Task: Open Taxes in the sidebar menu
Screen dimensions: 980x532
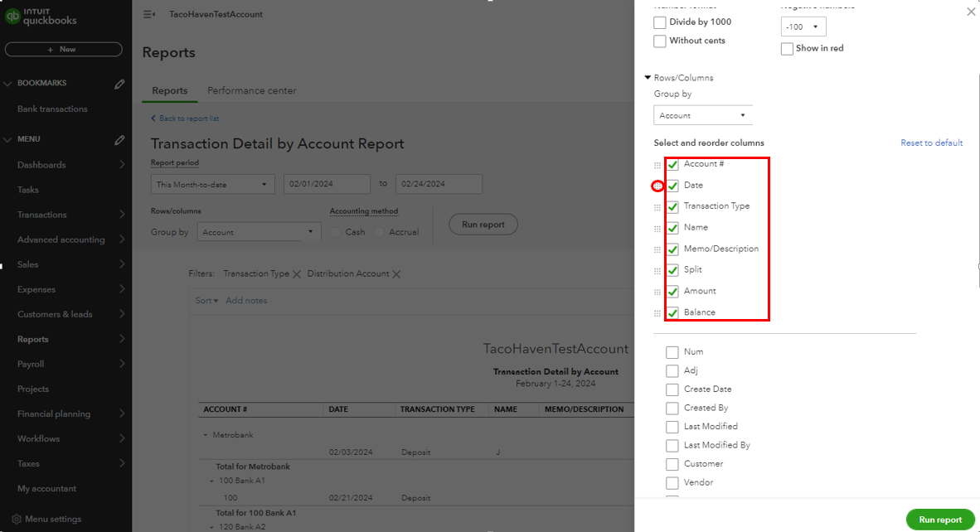Action: pos(28,464)
